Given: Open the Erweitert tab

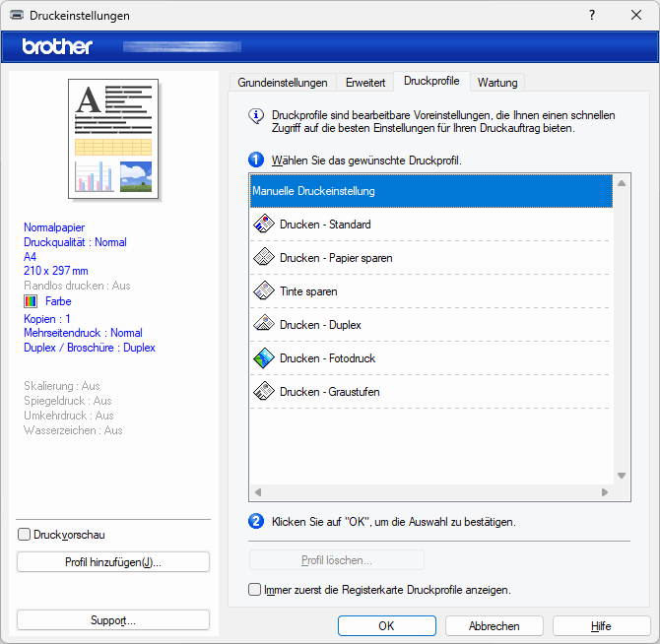Looking at the screenshot, I should pyautogui.click(x=365, y=83).
